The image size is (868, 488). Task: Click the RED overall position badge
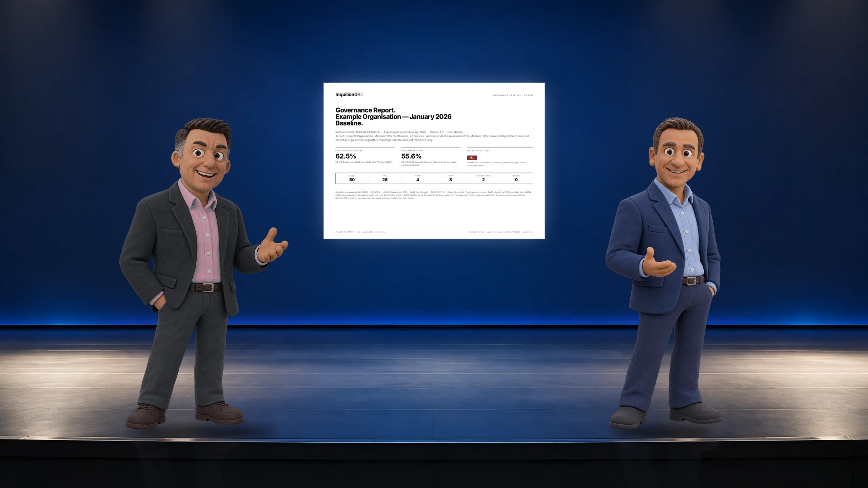[x=472, y=158]
